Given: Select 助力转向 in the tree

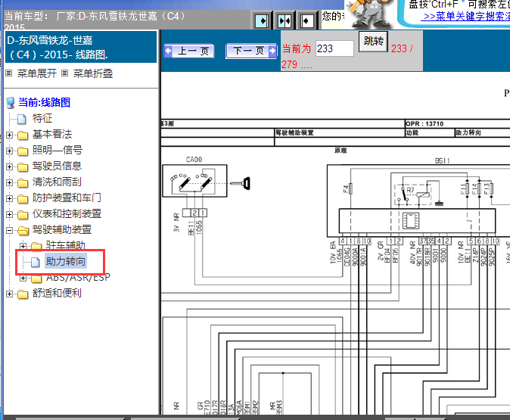Looking at the screenshot, I should [65, 261].
